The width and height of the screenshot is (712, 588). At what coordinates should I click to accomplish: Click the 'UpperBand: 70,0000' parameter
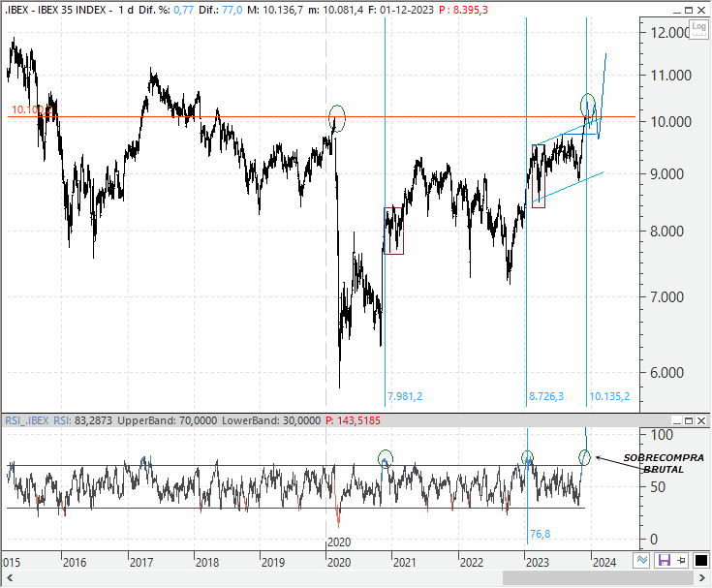167,420
